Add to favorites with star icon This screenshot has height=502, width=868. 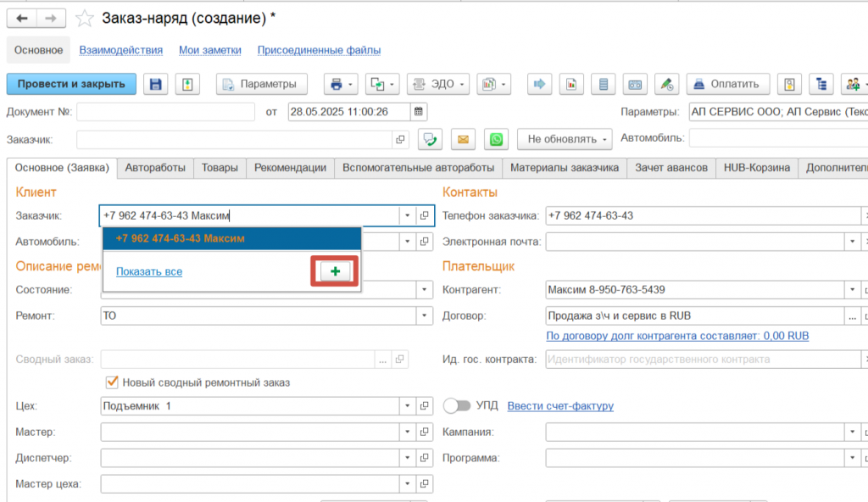coord(85,18)
